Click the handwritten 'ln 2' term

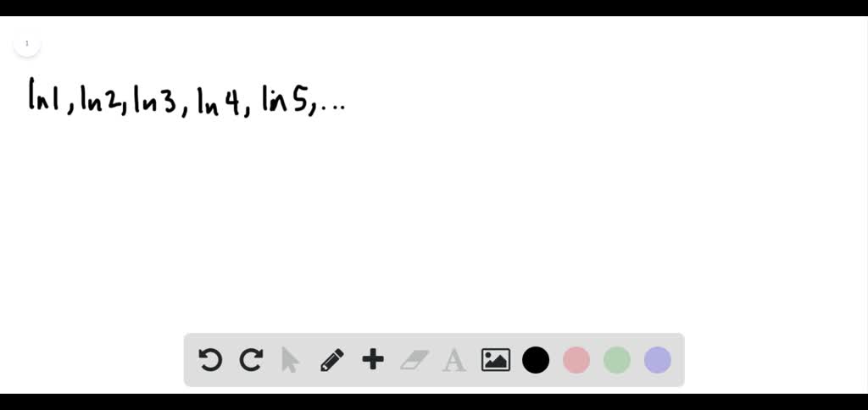click(100, 98)
